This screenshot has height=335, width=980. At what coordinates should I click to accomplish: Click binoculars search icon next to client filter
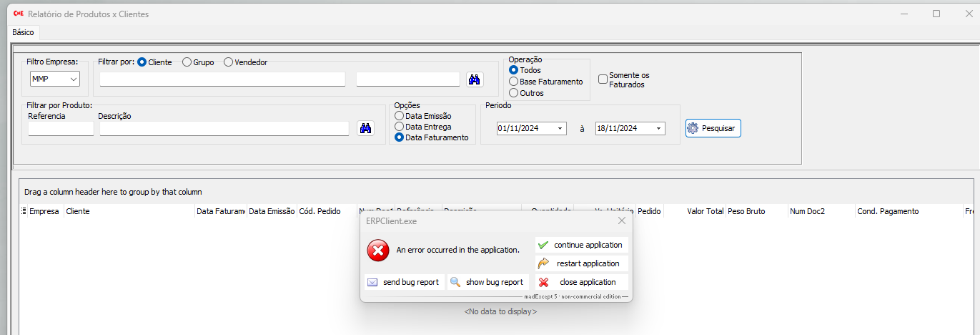[x=474, y=79]
